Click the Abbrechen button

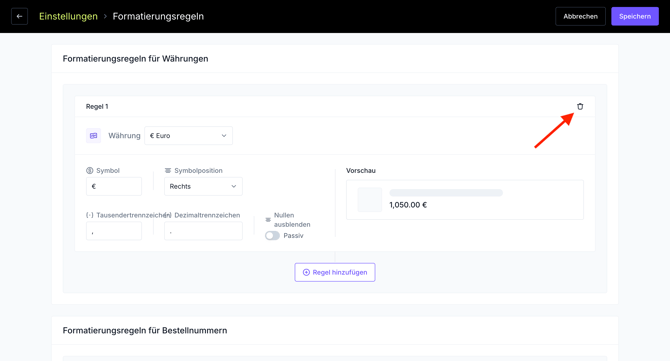point(580,16)
